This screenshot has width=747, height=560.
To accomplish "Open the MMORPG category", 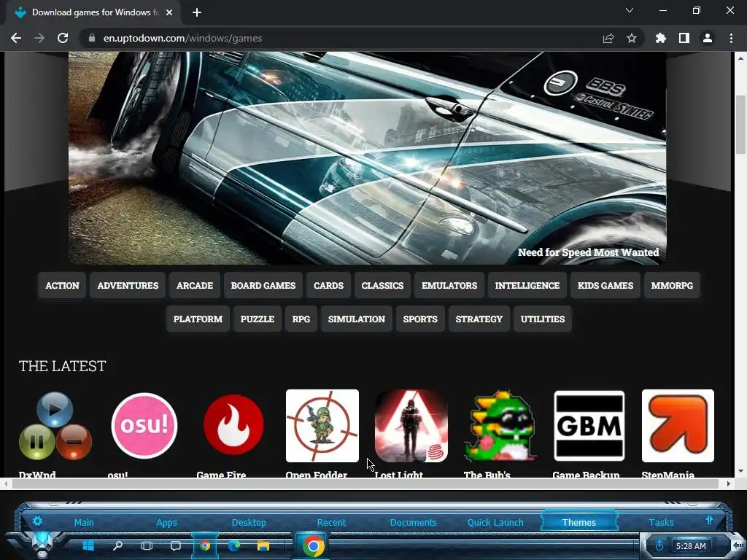I will [x=672, y=286].
